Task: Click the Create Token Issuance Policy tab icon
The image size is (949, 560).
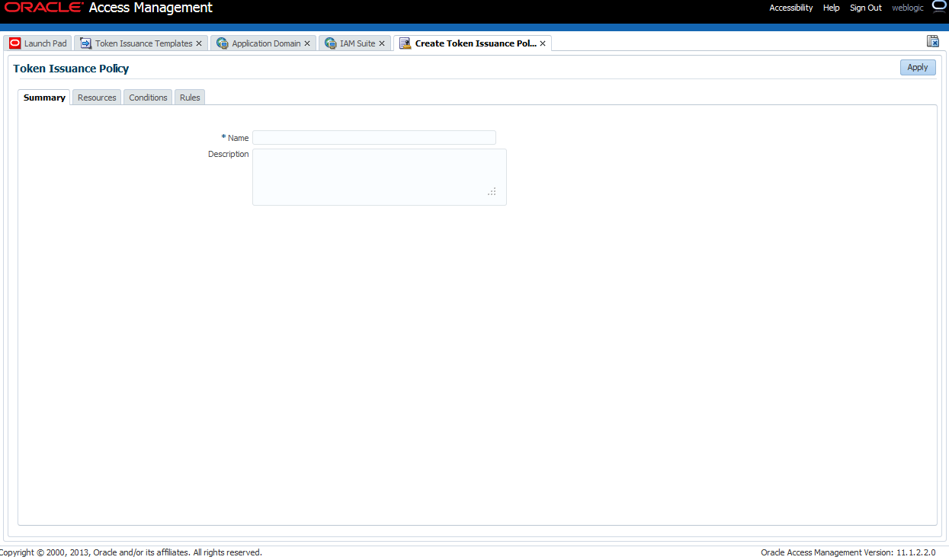Action: tap(405, 43)
